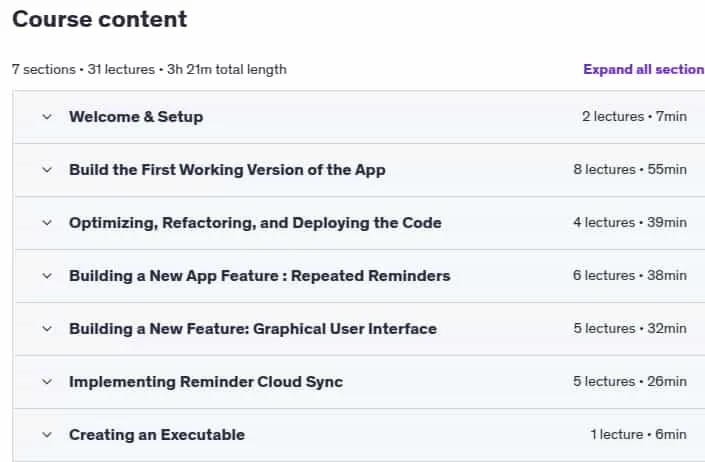705x462 pixels.
Task: Expand chevron next to Implementing Reminder Cloud Sync
Action: point(47,382)
